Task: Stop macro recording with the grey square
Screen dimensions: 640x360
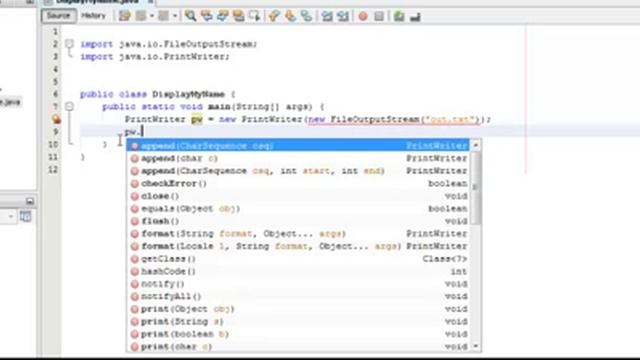Action: (379, 16)
